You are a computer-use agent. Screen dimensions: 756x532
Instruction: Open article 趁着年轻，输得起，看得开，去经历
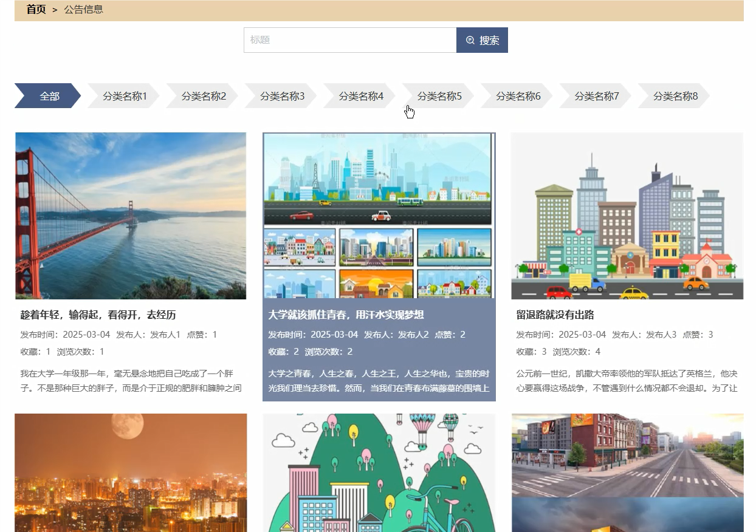(x=98, y=315)
